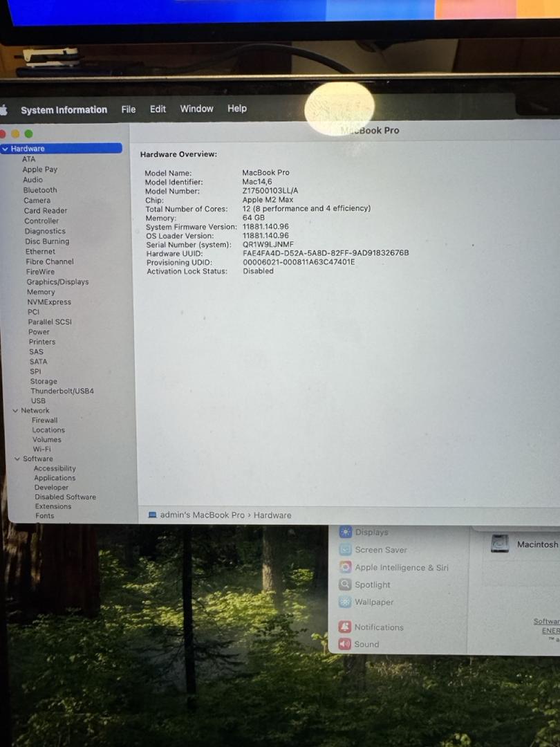Collapse the Network section chevron
Image resolution: width=560 pixels, height=747 pixels.
[x=16, y=410]
